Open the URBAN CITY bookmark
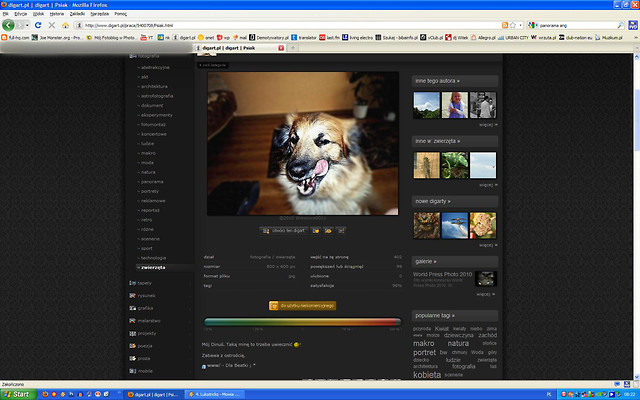 tap(513, 38)
